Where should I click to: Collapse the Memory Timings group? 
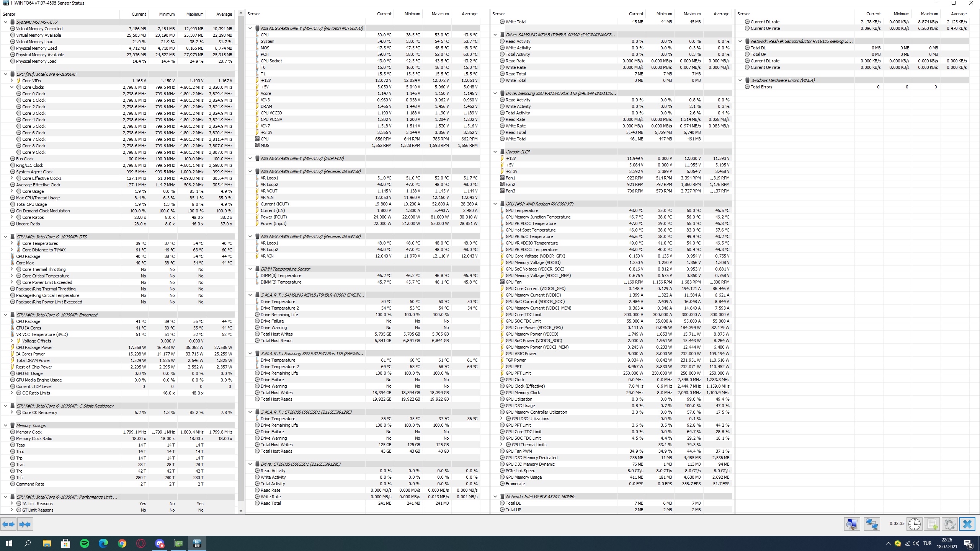(6, 425)
